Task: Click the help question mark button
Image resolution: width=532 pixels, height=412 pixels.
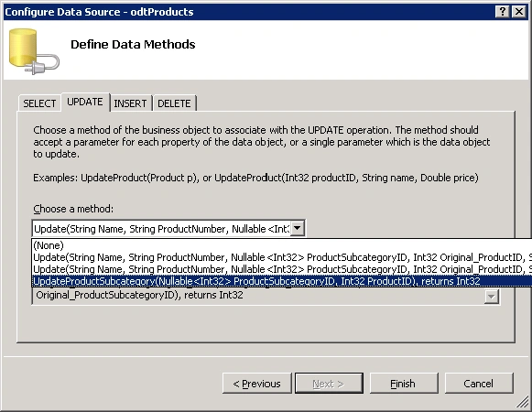Action: click(503, 12)
